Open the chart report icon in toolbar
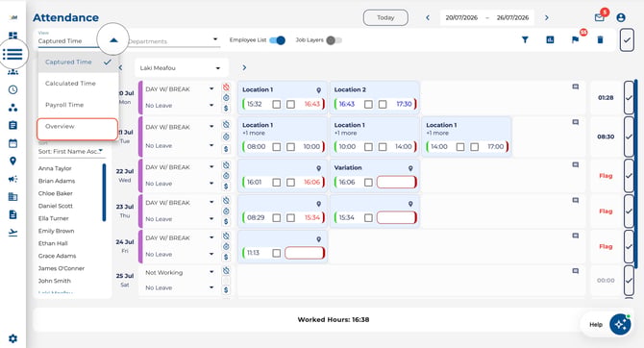The width and height of the screenshot is (644, 348). tap(550, 39)
